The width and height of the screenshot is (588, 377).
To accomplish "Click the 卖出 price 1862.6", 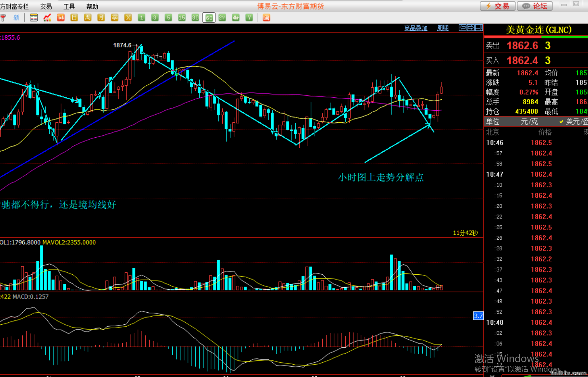I will [522, 46].
